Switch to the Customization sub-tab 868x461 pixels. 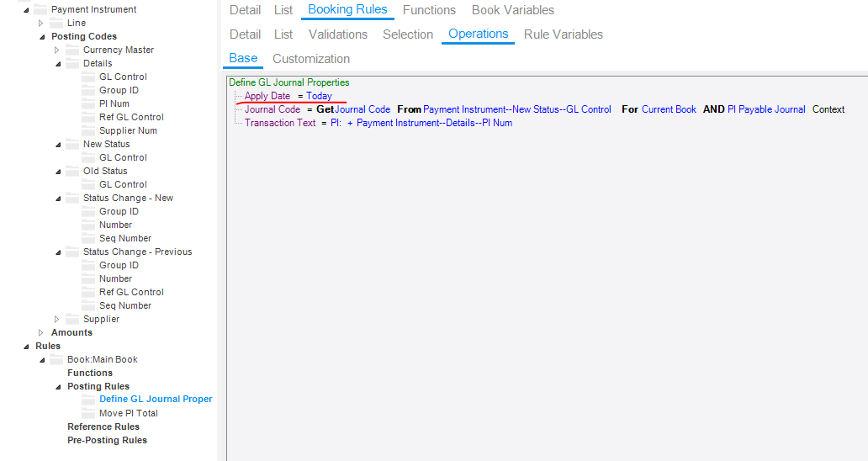pyautogui.click(x=311, y=59)
